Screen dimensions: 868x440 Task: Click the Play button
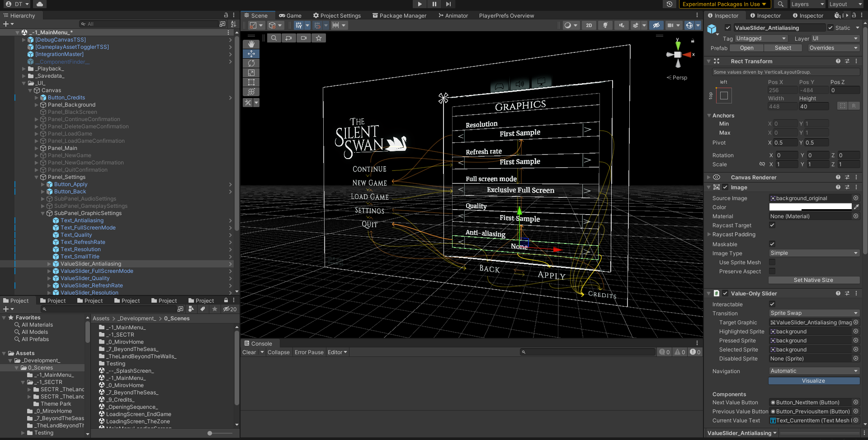(420, 4)
